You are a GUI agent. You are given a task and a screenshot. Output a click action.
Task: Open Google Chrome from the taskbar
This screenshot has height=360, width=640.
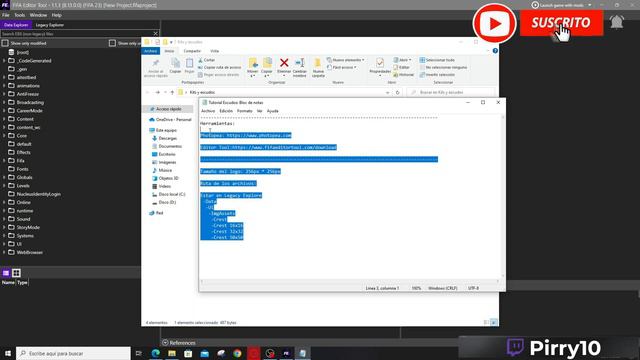coord(237,353)
